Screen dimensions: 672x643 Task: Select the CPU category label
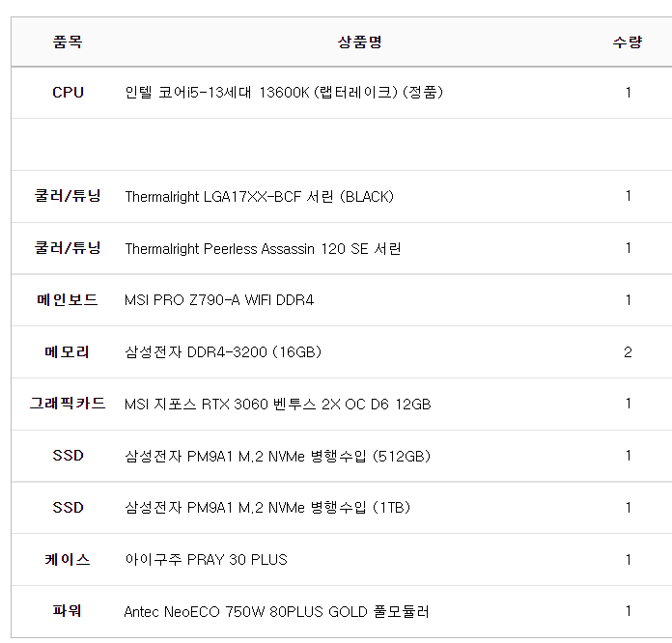click(x=68, y=93)
